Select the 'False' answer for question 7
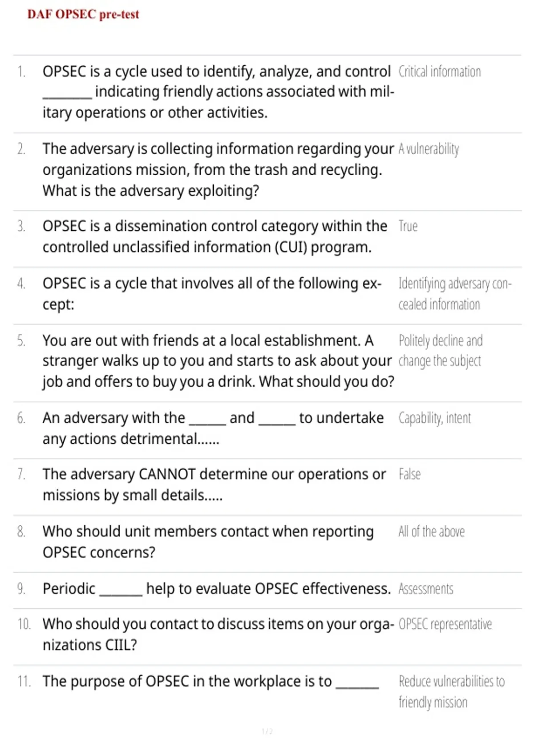Screen dimensions: 534x756 tap(409, 475)
